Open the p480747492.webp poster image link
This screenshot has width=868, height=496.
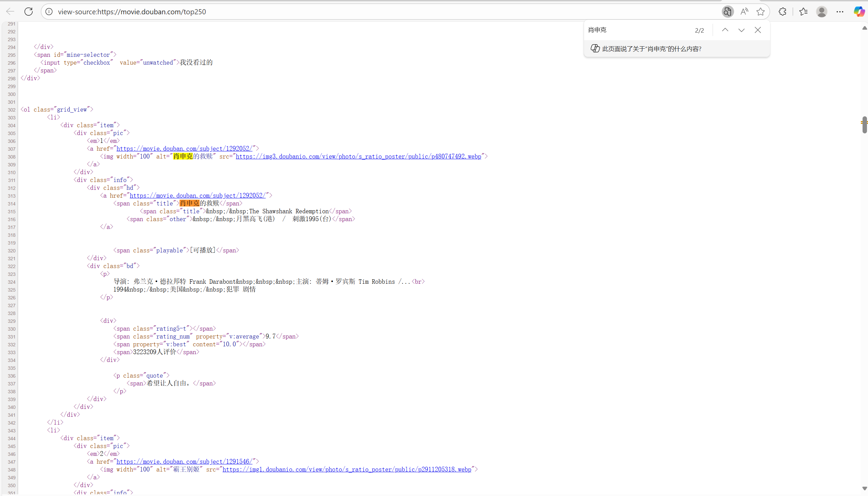[x=358, y=156]
